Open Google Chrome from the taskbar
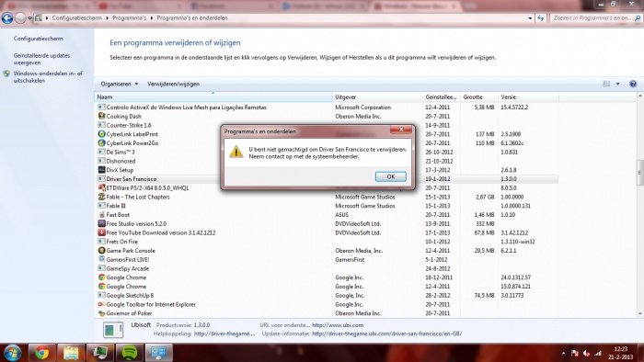Screen dimensions: 644x362 pos(41,353)
